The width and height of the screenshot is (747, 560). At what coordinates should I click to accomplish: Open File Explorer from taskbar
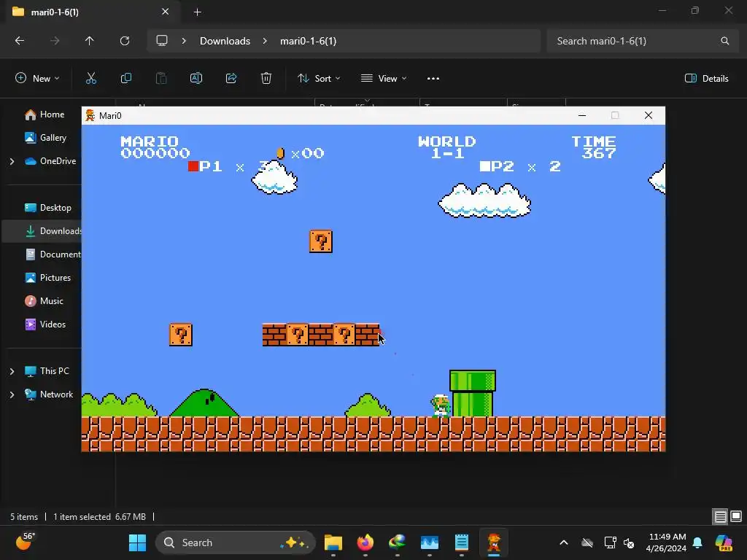click(x=333, y=542)
